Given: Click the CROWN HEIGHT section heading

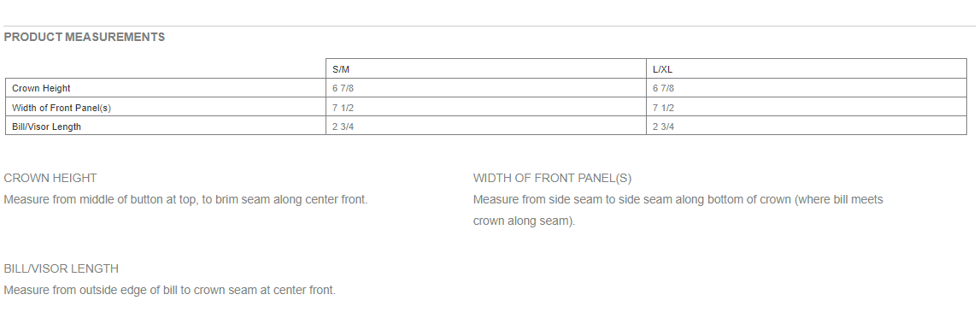Looking at the screenshot, I should (x=50, y=178).
